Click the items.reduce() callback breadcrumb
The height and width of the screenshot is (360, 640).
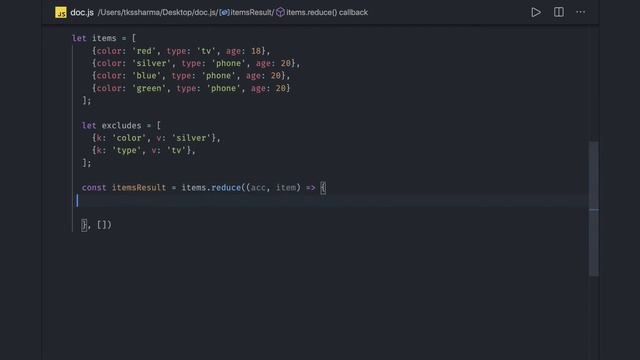coord(327,12)
